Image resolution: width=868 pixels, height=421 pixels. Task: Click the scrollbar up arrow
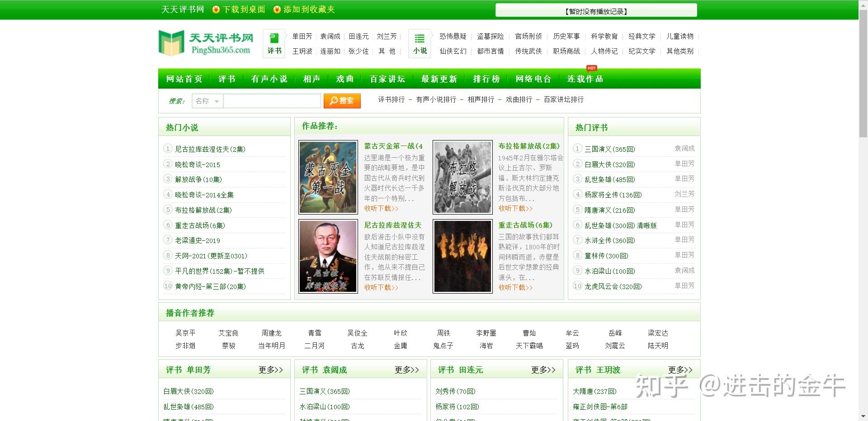click(x=863, y=4)
